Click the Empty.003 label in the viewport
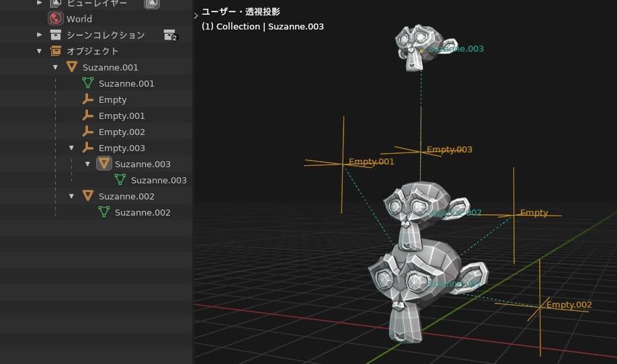617x364 pixels. point(450,149)
